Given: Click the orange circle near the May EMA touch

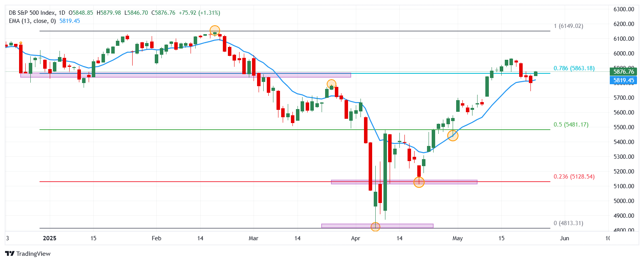Looking at the screenshot, I should point(453,135).
